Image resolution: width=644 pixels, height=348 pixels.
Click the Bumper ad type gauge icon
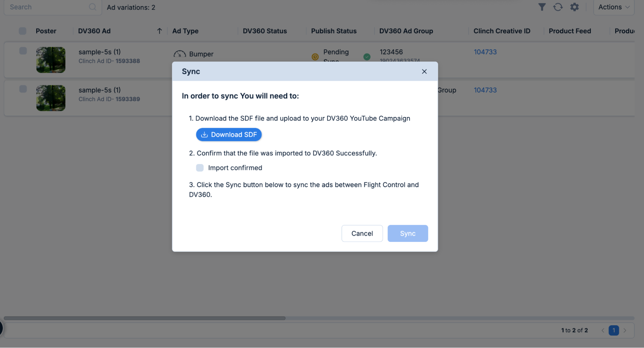(x=179, y=54)
